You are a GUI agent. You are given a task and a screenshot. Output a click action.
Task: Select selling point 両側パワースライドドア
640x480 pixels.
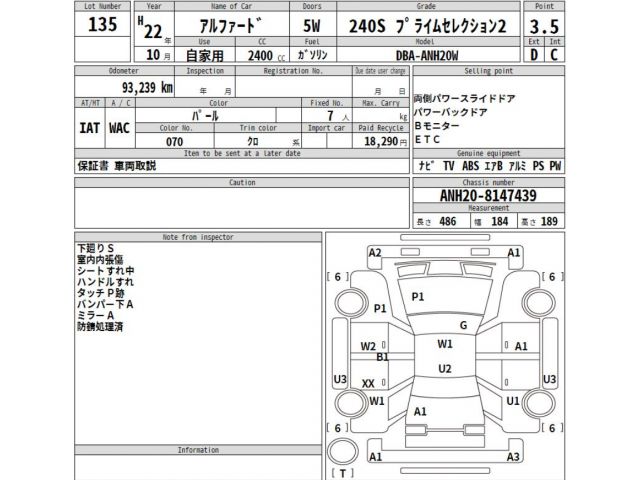[464, 99]
